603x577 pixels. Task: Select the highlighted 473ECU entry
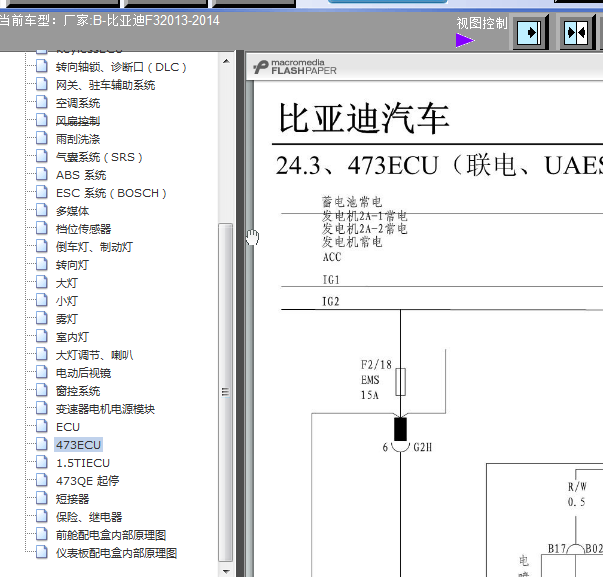tap(78, 445)
